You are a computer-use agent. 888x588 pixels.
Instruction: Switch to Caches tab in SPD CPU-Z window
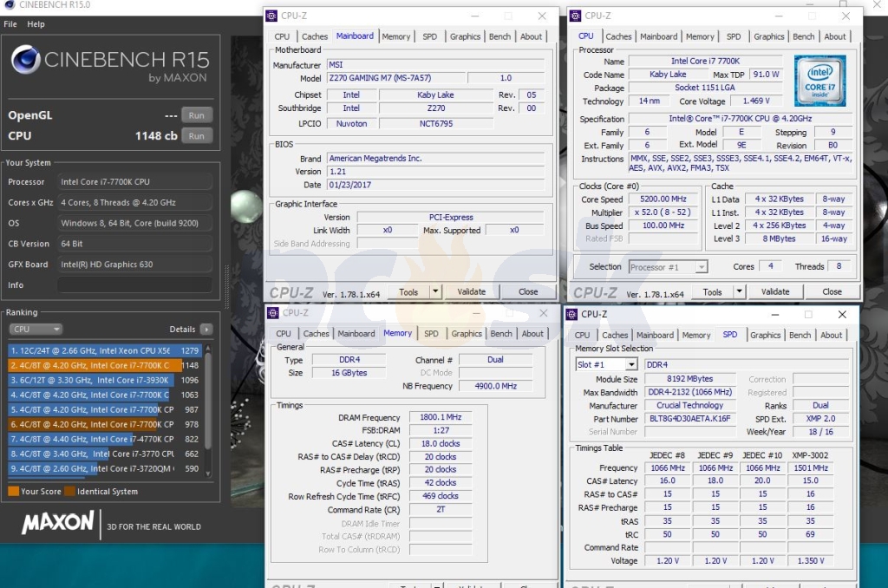(615, 336)
